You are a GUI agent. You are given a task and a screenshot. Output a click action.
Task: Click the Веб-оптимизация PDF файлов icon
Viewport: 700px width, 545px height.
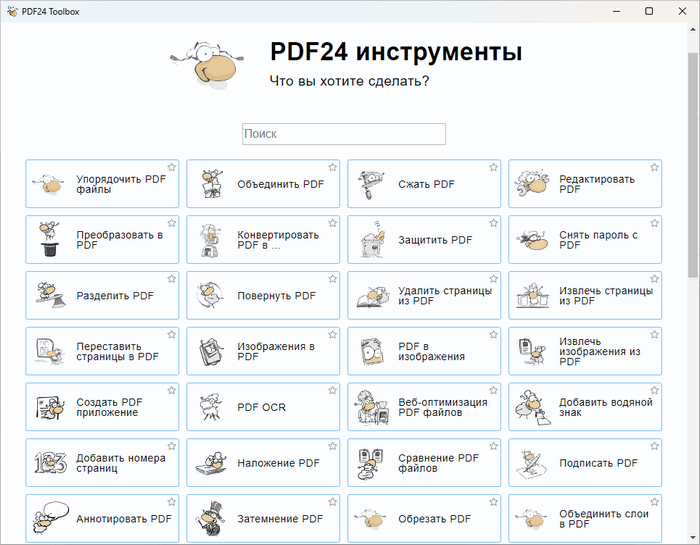(372, 407)
